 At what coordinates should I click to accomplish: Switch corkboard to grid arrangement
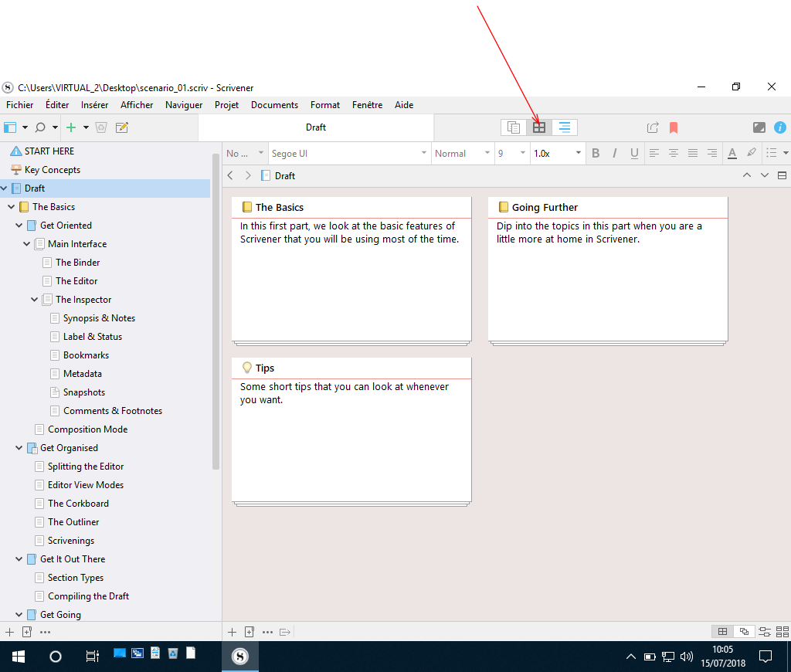pos(722,632)
